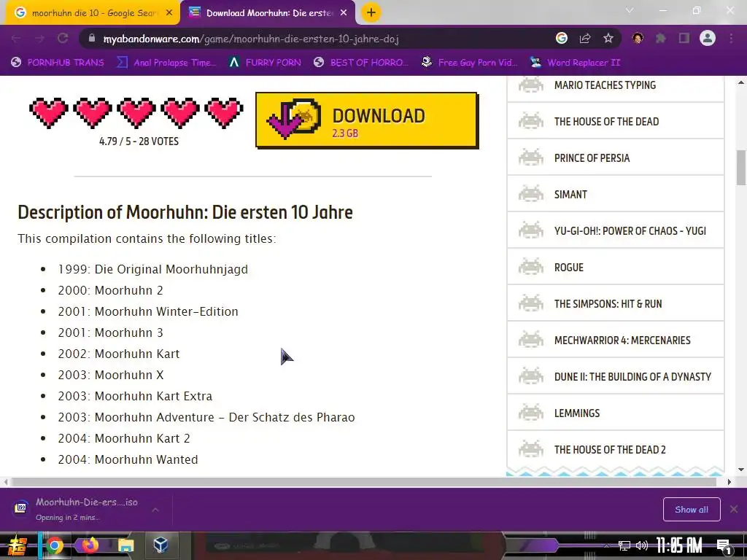Open the Windows Start button
The width and height of the screenshot is (747, 560).
tap(18, 545)
